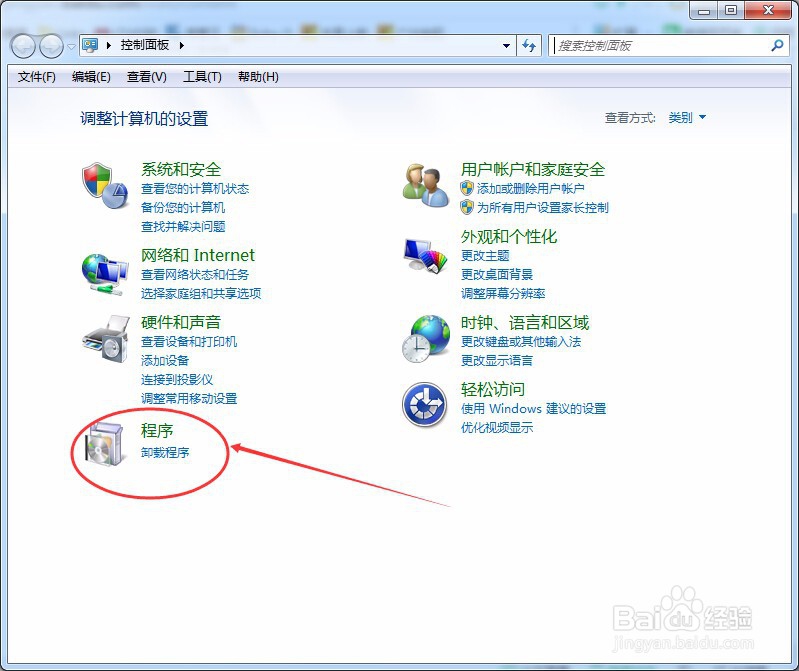Image resolution: width=799 pixels, height=671 pixels.
Task: Click the Ease of Access blue circle icon
Action: (424, 405)
